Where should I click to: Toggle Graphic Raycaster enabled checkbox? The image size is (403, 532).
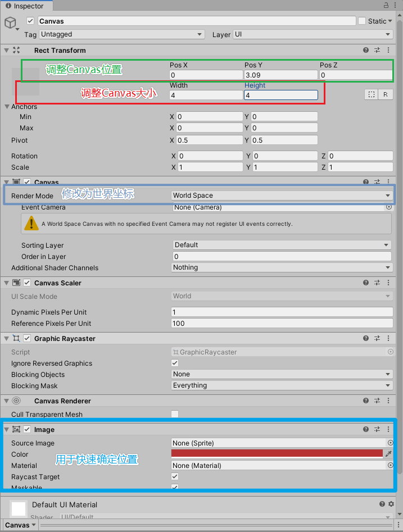pos(27,338)
